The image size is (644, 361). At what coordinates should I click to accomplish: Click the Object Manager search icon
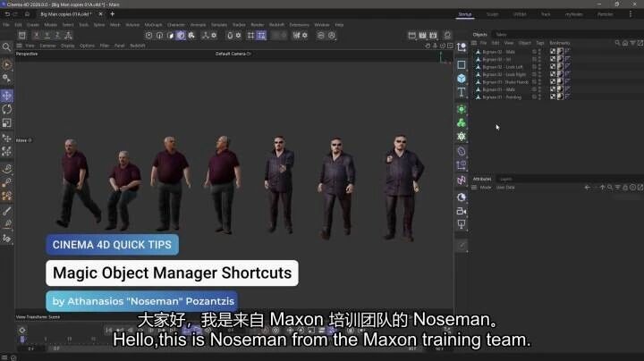tap(617, 43)
